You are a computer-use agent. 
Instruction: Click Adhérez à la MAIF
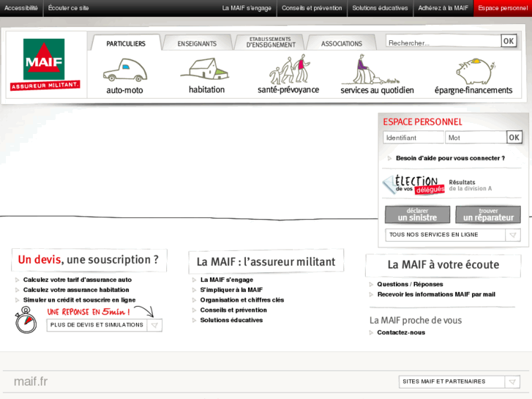pos(443,8)
